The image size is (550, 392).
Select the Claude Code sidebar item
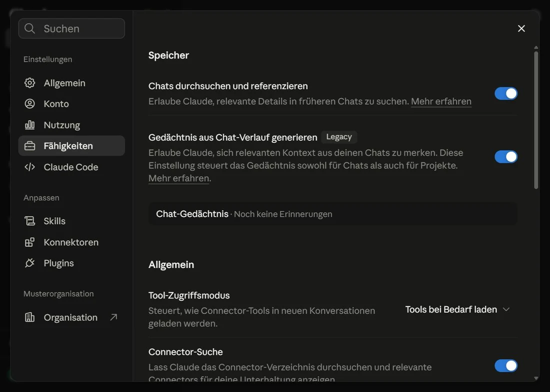(71, 167)
